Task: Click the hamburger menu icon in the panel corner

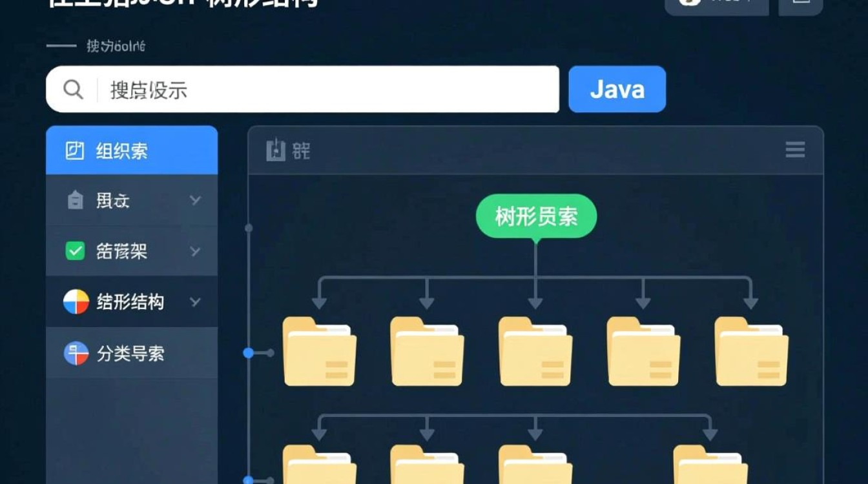Action: [x=794, y=150]
